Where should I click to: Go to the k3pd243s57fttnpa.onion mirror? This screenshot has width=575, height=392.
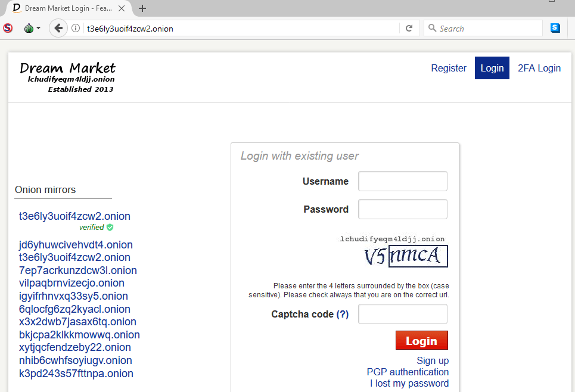[76, 374]
